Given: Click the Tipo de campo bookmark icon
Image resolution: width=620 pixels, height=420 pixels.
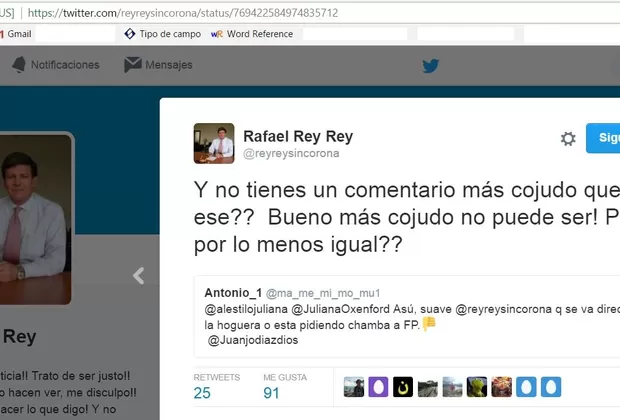Looking at the screenshot, I should coord(130,34).
